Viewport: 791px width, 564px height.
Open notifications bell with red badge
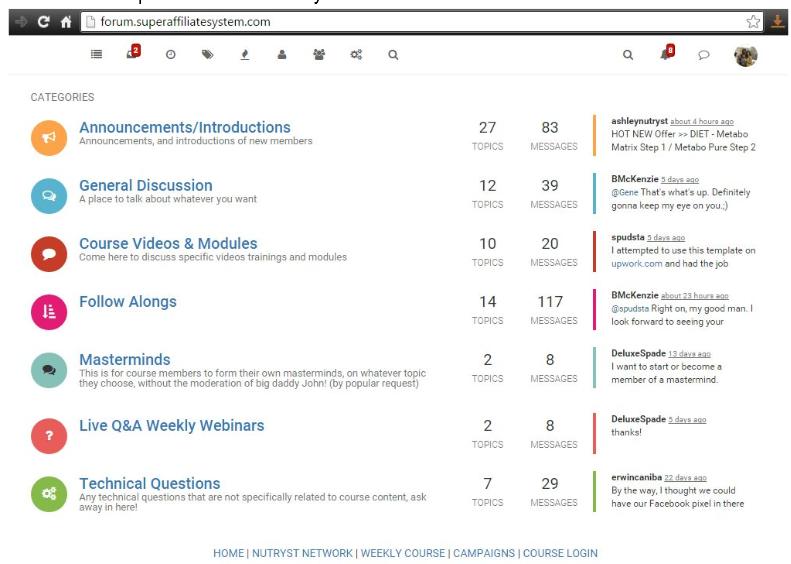coord(667,52)
